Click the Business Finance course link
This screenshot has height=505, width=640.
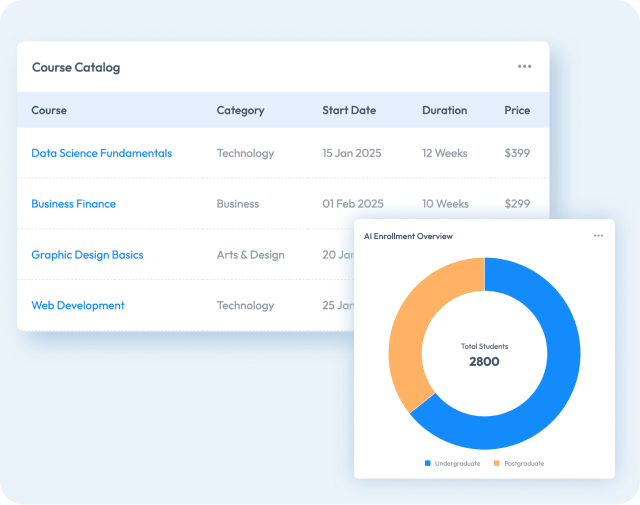point(73,204)
